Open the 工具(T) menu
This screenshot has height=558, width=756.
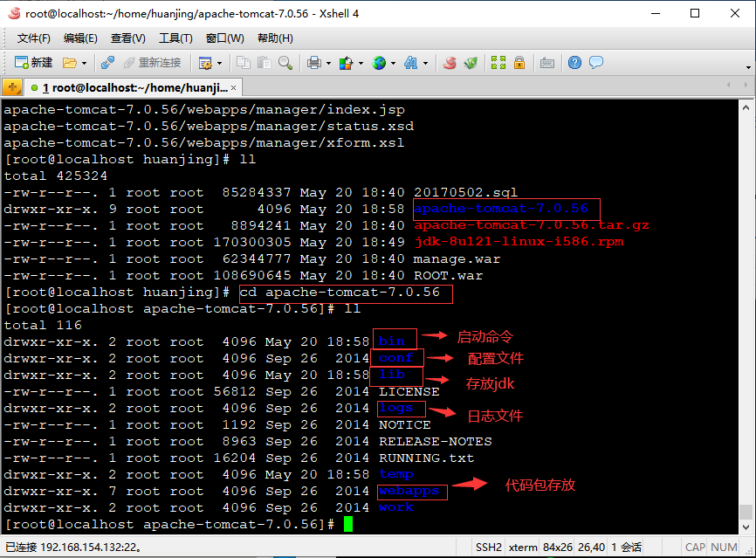pyautogui.click(x=176, y=38)
